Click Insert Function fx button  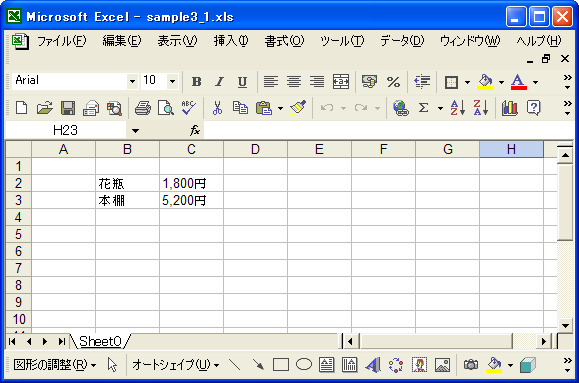195,130
